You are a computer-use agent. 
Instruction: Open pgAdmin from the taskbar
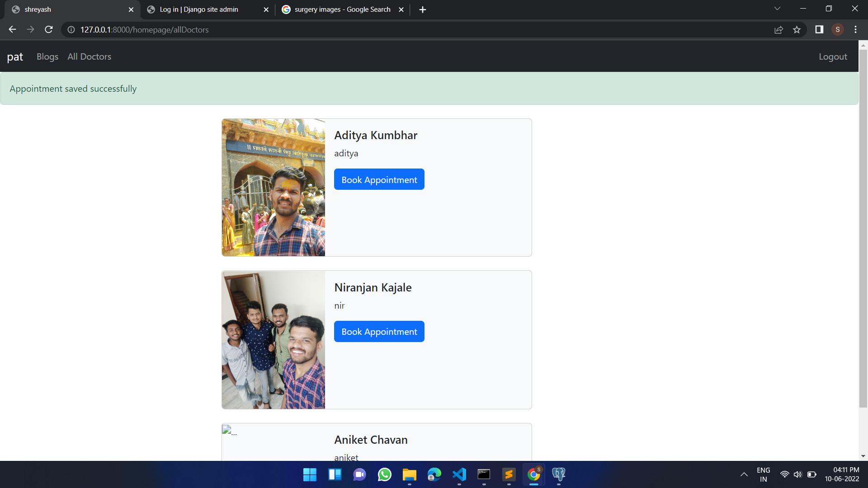pos(558,474)
